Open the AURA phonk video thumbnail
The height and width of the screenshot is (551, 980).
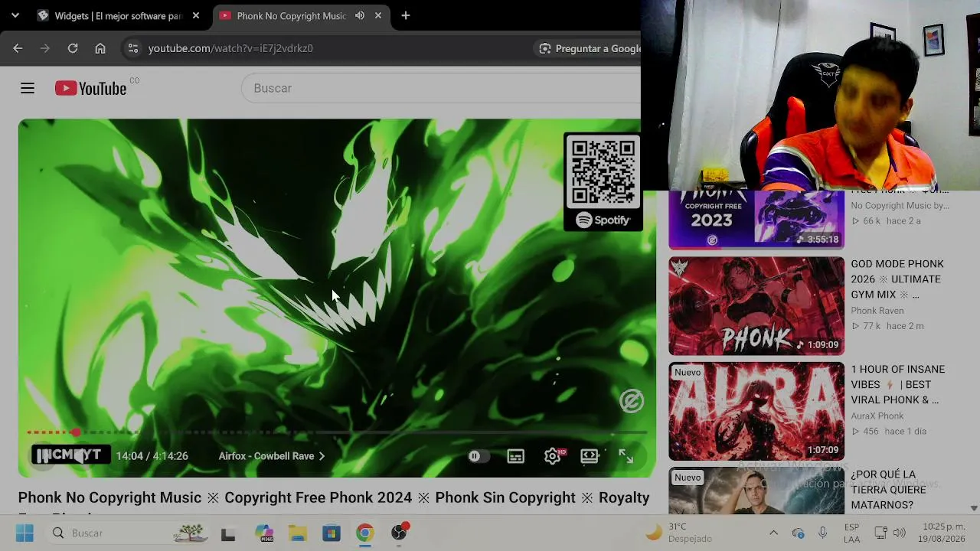click(x=756, y=412)
